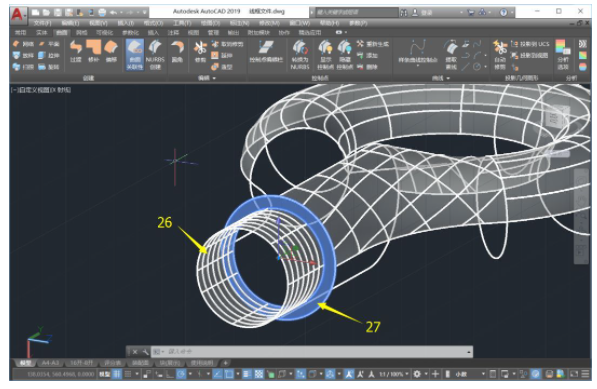Viewport: 597px width, 389px height.
Task: Open the status bar customization menu icon
Action: pos(586,375)
